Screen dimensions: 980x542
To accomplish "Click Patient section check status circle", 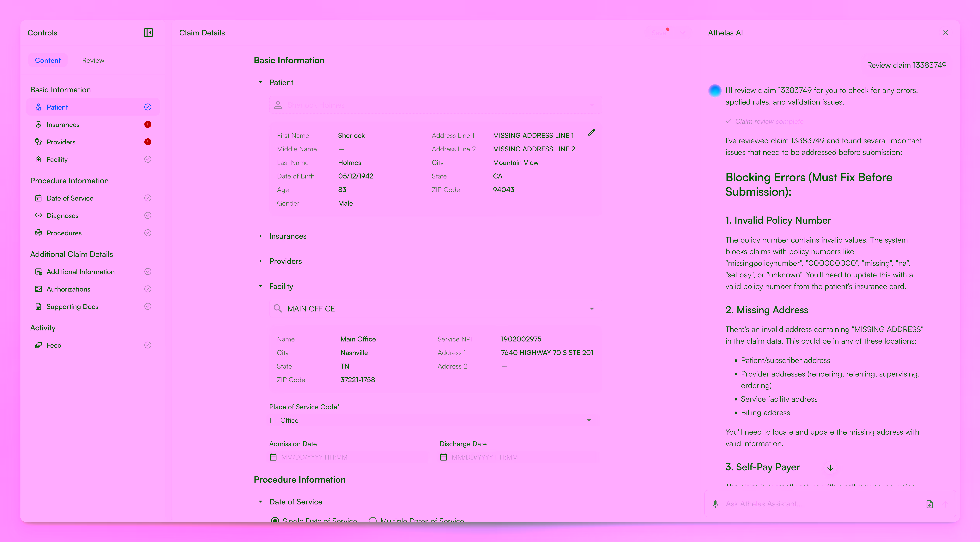I will pyautogui.click(x=148, y=107).
